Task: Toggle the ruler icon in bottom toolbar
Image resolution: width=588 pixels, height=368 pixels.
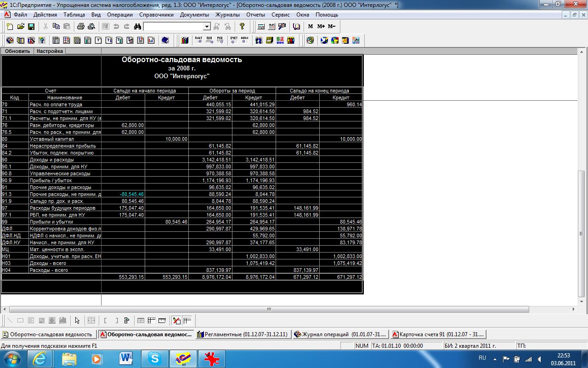Action: pos(162,321)
